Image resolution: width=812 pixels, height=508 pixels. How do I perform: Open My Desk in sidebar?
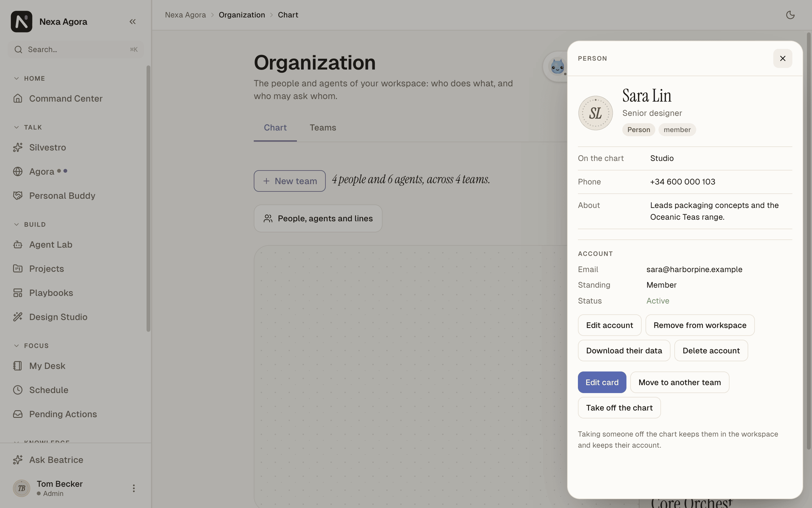tap(75, 365)
